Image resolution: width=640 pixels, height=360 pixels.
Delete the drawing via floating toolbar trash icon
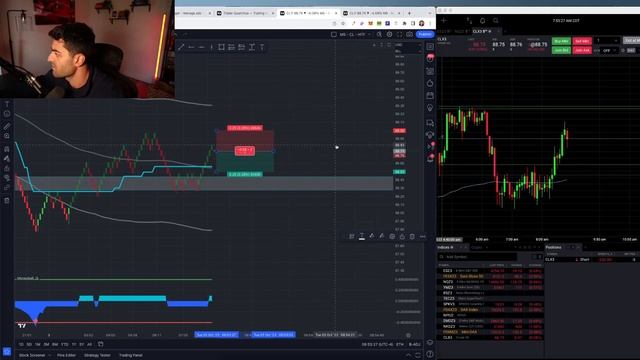[x=412, y=236]
